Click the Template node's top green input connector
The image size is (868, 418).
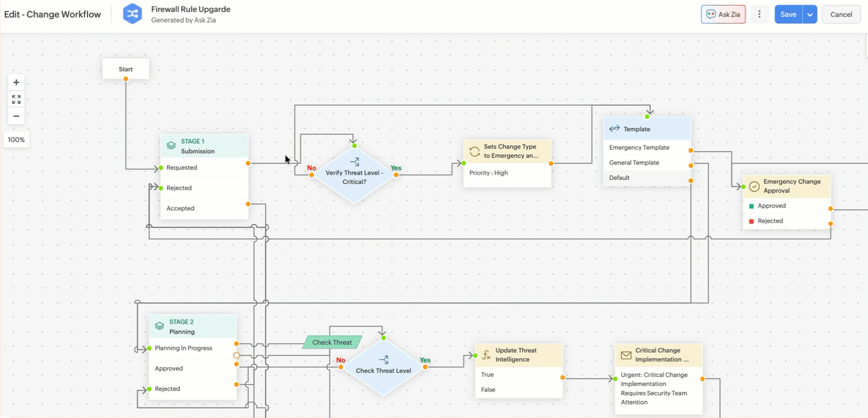(x=647, y=117)
